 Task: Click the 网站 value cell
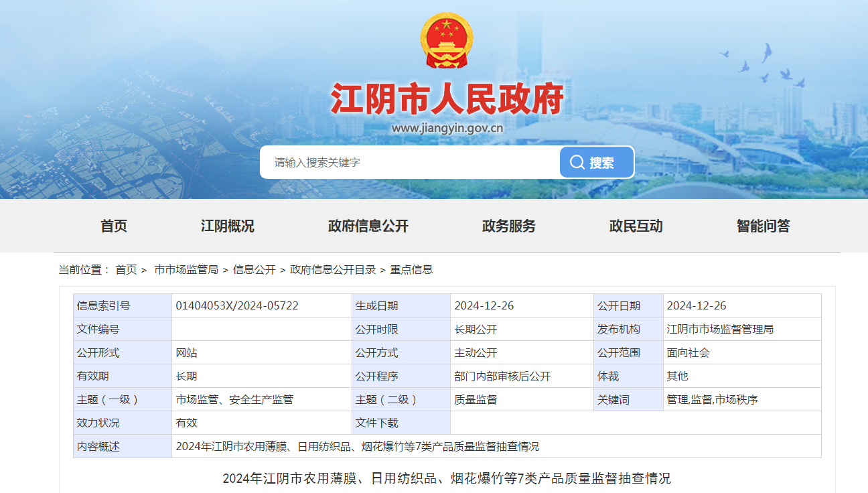(261, 352)
